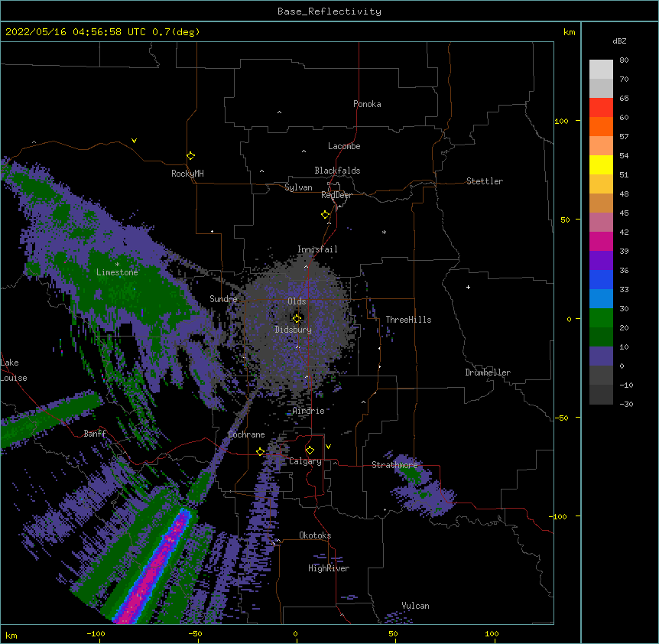Click the white asterisk above Limestone label
The width and height of the screenshot is (659, 644).
pyautogui.click(x=117, y=265)
